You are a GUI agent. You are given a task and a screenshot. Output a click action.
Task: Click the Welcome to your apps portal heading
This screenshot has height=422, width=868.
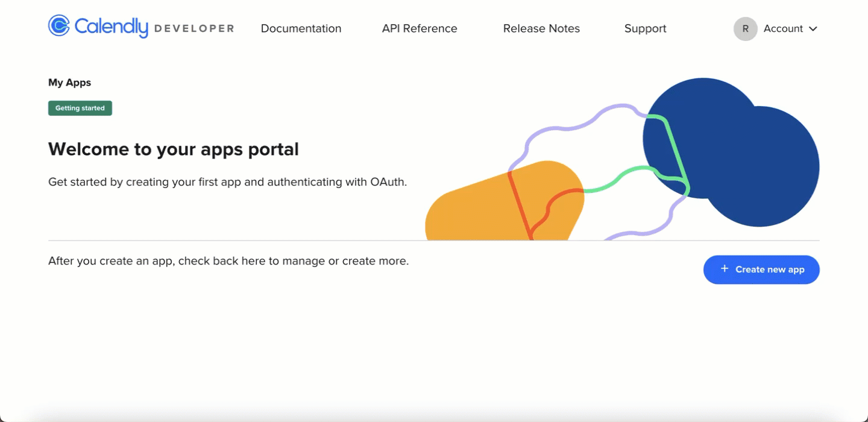pos(174,149)
